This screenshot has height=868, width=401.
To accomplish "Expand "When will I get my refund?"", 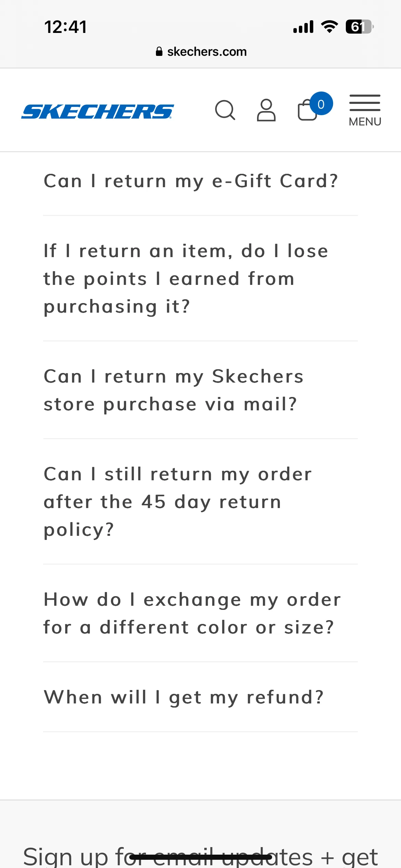I will [200, 697].
